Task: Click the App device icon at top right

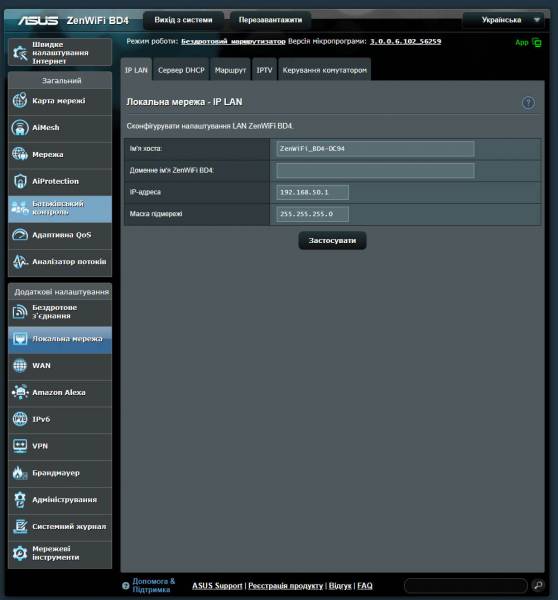Action: point(537,42)
